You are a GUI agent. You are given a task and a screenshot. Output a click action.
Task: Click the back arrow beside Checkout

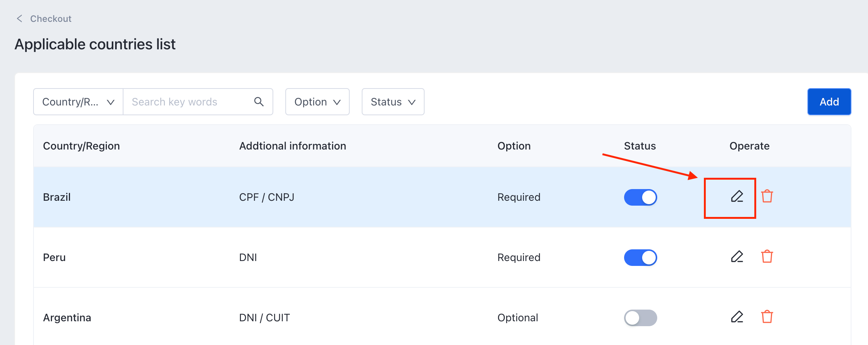coord(20,18)
